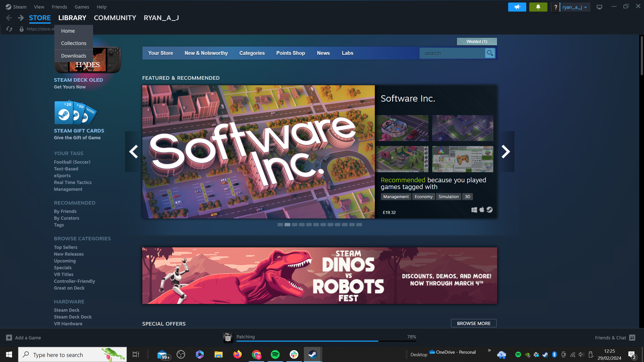Open the Games menu
The height and width of the screenshot is (362, 644).
(82, 7)
